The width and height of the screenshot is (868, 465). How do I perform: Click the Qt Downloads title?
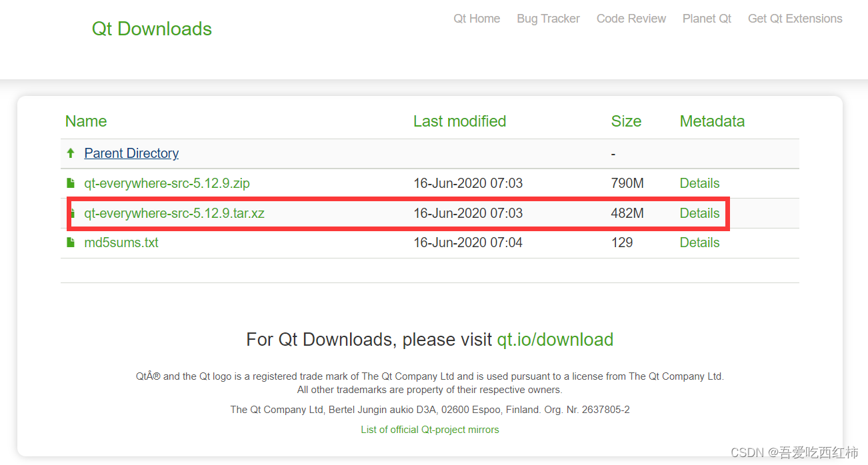pyautogui.click(x=152, y=29)
